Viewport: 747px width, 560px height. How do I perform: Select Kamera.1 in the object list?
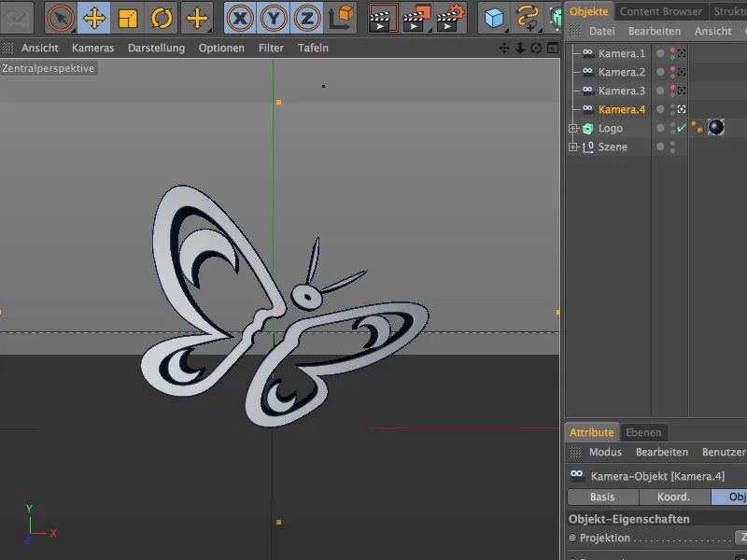tap(621, 53)
